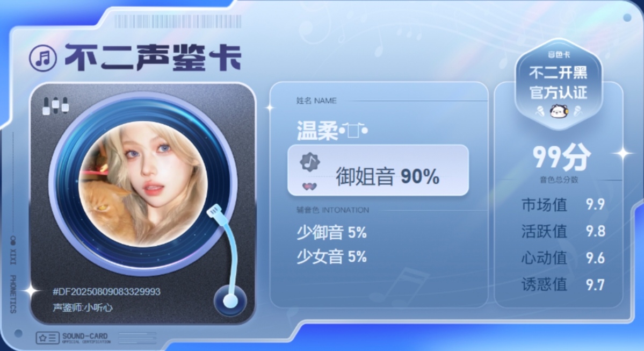Click the 市场值 9.9 rating row
The height and width of the screenshot is (351, 644).
coord(563,204)
